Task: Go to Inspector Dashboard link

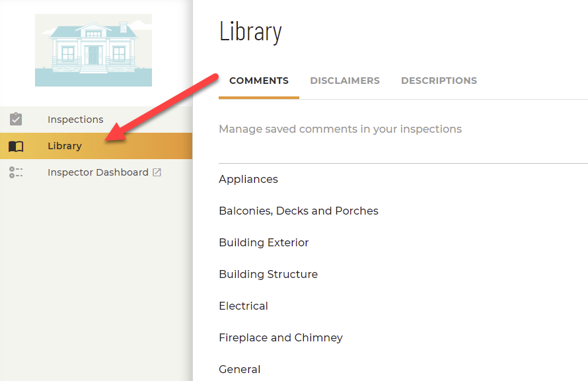Action: click(98, 172)
